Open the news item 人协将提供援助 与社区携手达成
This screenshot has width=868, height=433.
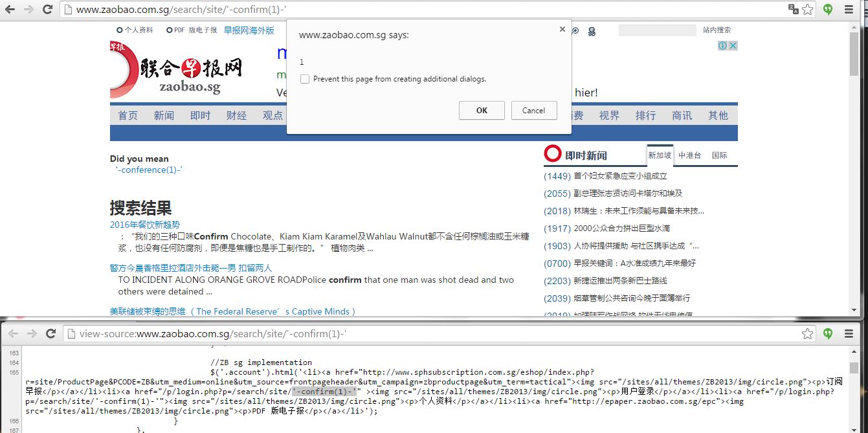636,245
